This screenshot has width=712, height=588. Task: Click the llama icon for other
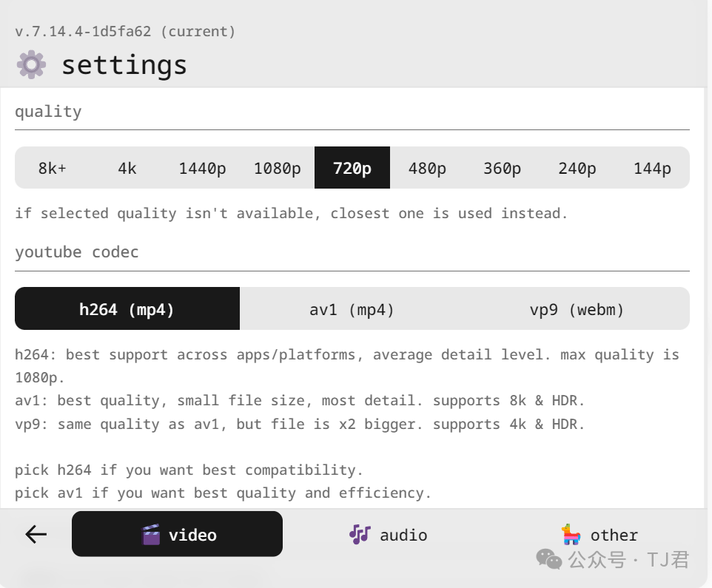click(571, 534)
